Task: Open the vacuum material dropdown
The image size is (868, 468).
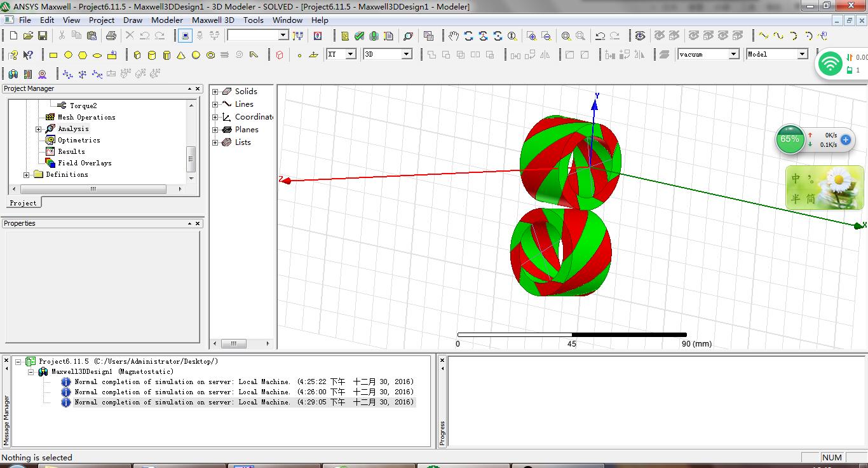Action: 733,55
